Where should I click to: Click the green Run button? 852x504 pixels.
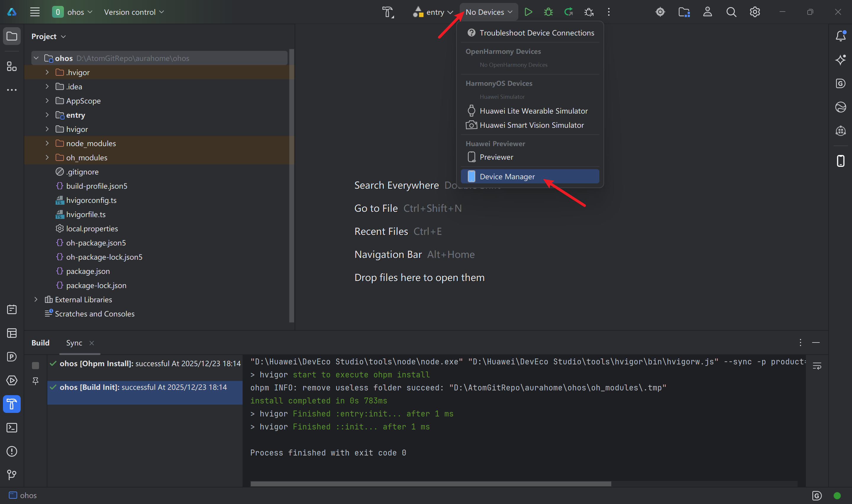click(528, 12)
